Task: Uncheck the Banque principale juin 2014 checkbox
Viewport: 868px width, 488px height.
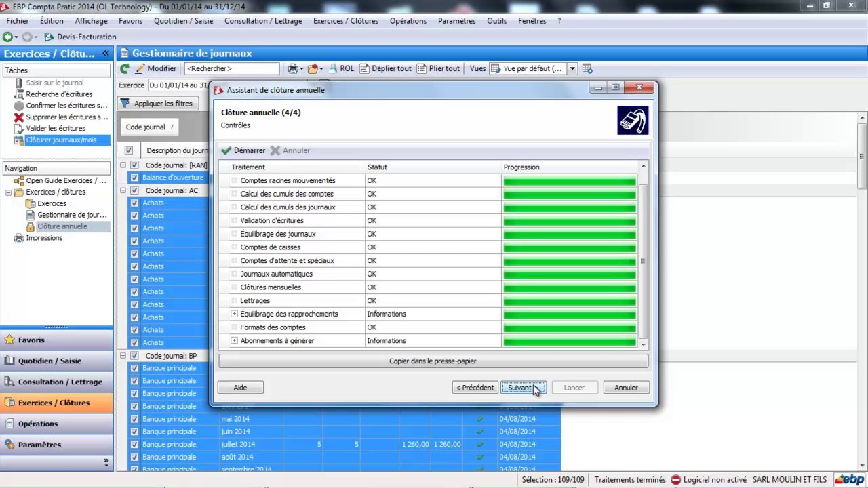Action: pos(134,432)
